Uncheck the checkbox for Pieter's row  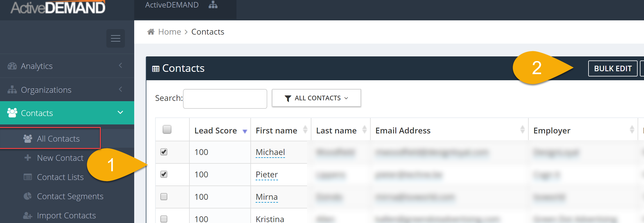(164, 174)
